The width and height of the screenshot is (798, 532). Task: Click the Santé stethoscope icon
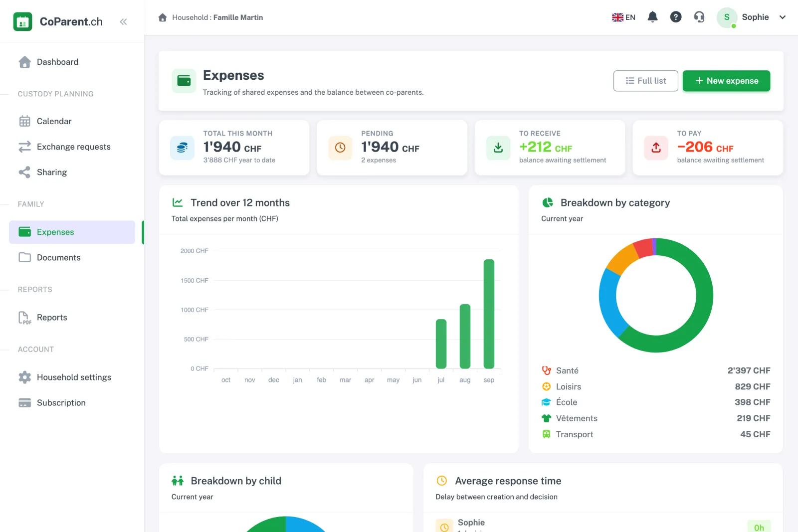[x=546, y=370]
